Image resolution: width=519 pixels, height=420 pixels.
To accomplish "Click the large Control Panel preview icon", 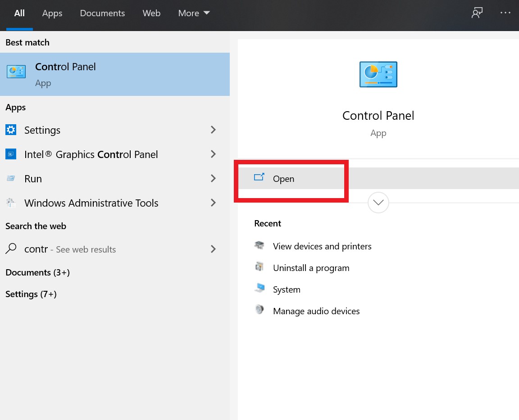I will pyautogui.click(x=378, y=74).
